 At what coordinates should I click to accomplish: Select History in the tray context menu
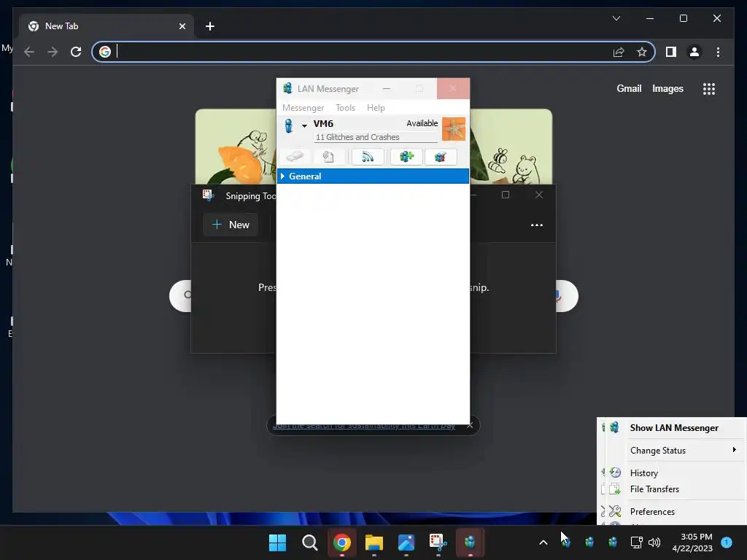point(674,472)
